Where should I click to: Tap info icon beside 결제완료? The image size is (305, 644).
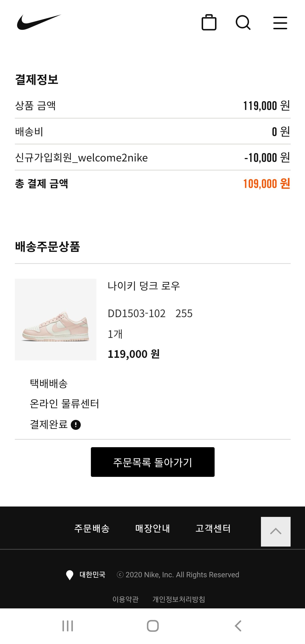tap(76, 425)
